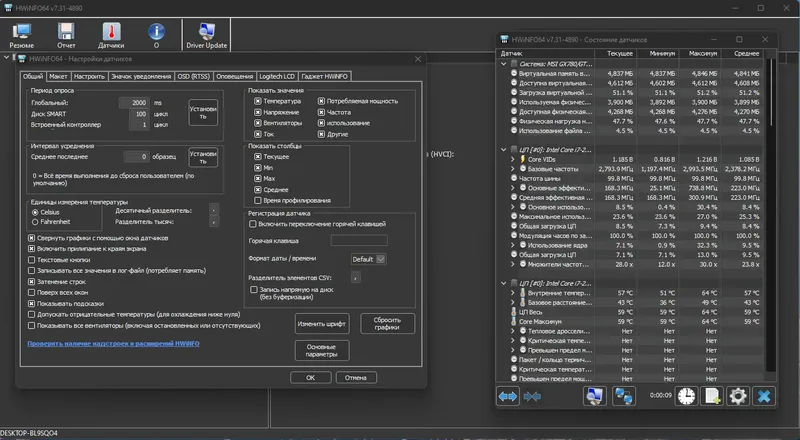
Task: Click thermometer icon beside Core Максимум
Action: pos(514,322)
